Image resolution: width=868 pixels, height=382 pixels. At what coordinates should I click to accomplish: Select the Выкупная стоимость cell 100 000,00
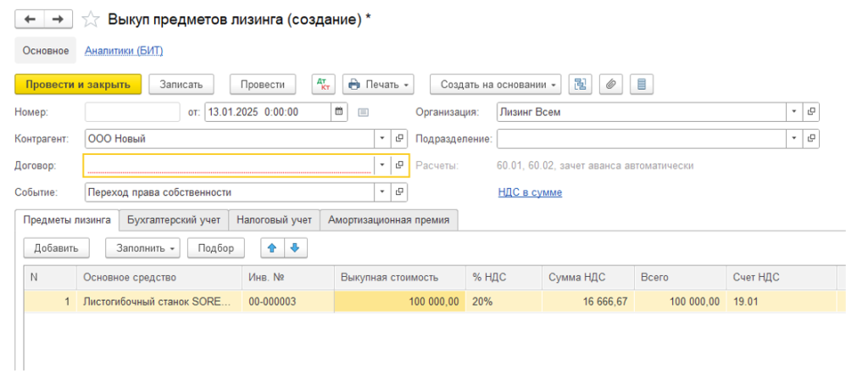click(x=399, y=302)
